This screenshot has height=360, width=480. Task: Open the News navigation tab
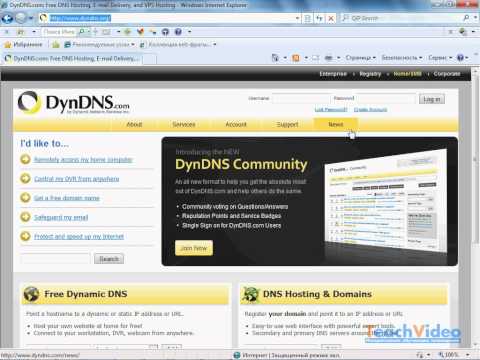point(336,124)
